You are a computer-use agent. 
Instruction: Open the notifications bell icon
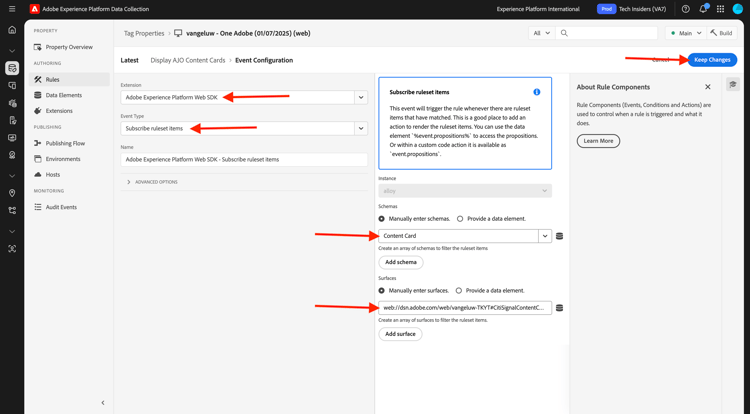coord(703,9)
